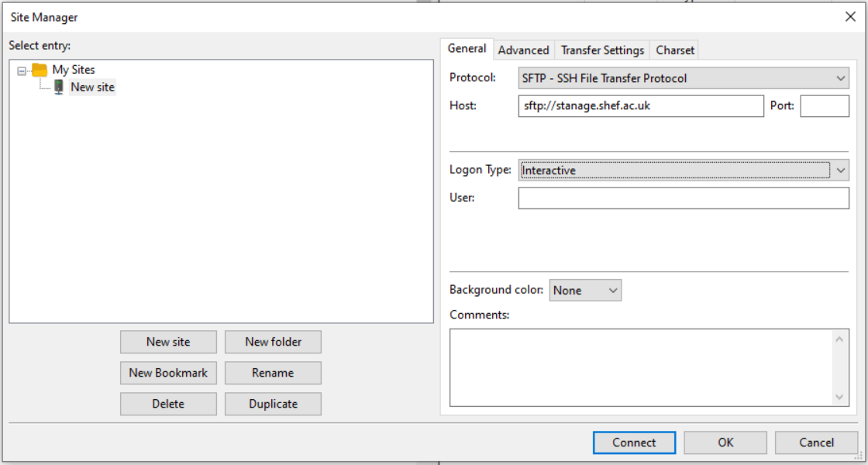Select the General tab

coord(467,49)
